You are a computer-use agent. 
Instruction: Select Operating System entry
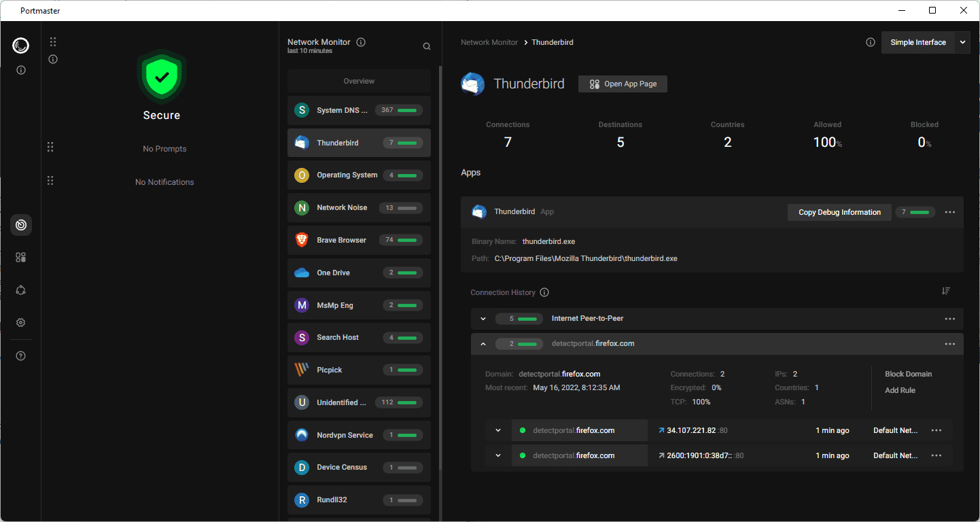(x=359, y=175)
